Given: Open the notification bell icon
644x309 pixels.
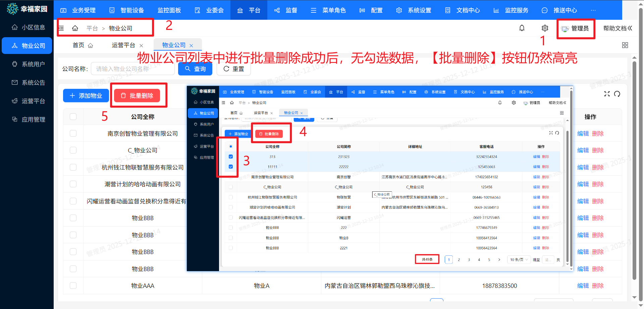Looking at the screenshot, I should (x=522, y=28).
